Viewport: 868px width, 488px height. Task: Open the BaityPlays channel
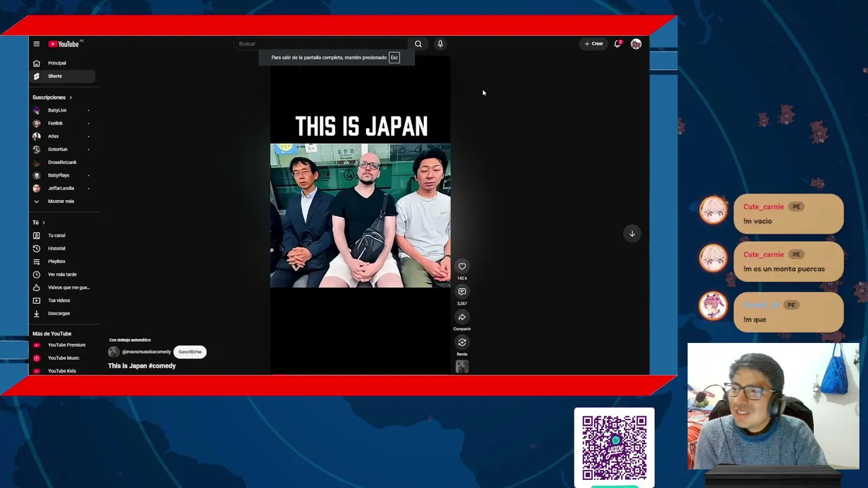[x=62, y=176]
